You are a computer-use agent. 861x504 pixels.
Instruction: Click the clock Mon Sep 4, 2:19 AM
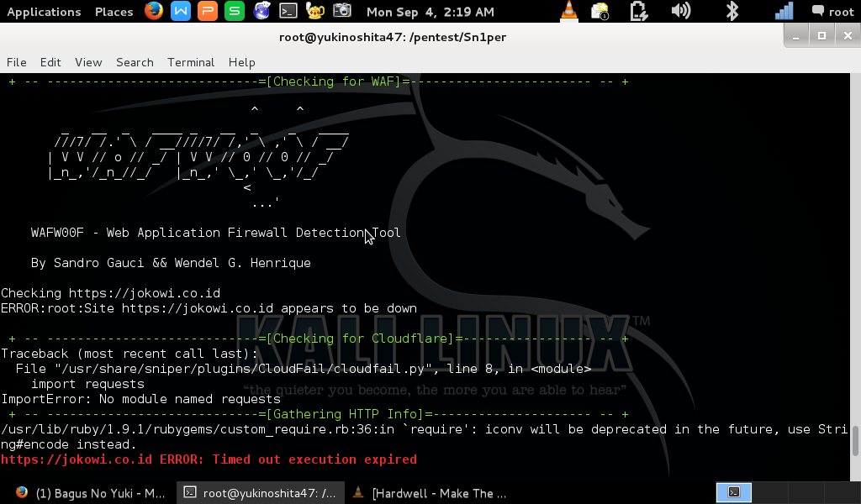pos(430,12)
